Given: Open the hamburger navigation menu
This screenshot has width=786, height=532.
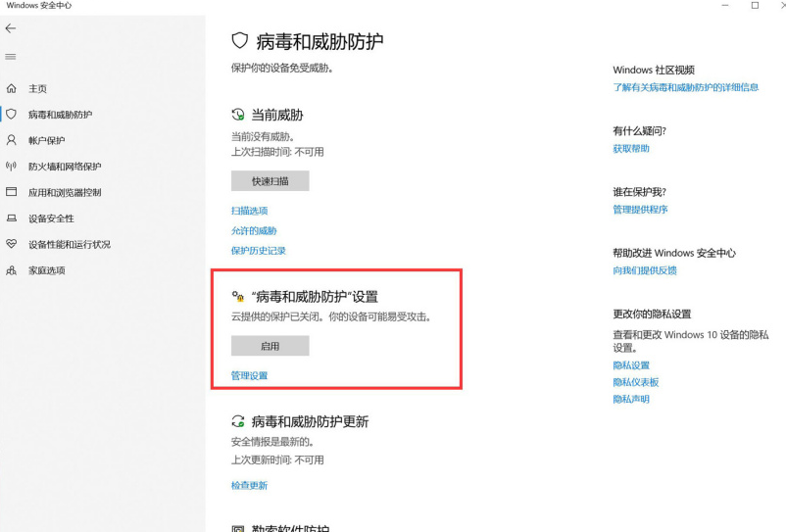Looking at the screenshot, I should (11, 57).
